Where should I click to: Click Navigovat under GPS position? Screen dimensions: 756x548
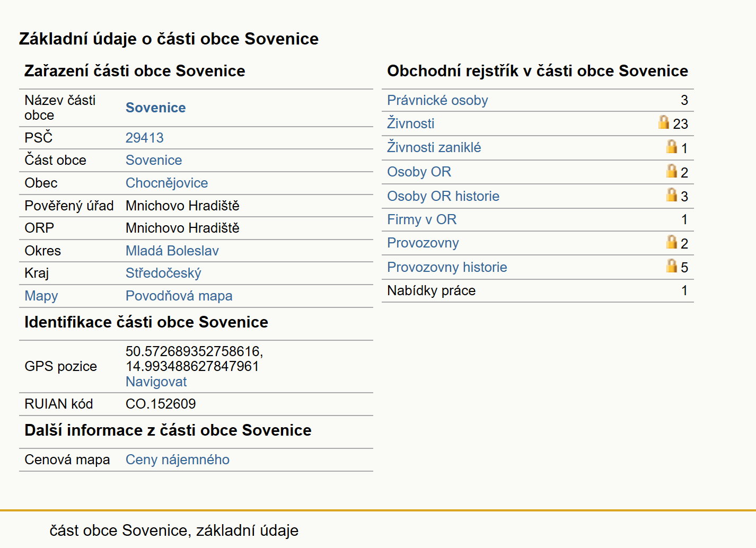(x=156, y=382)
